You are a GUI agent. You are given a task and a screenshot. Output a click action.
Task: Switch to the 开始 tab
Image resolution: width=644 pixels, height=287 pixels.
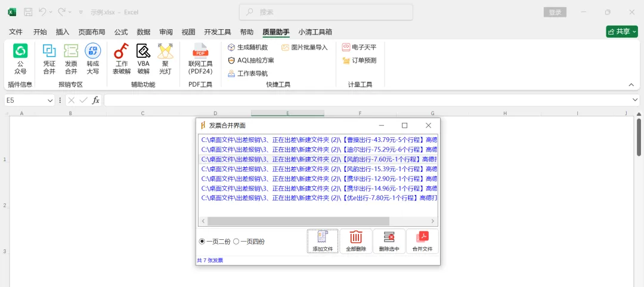pos(41,32)
